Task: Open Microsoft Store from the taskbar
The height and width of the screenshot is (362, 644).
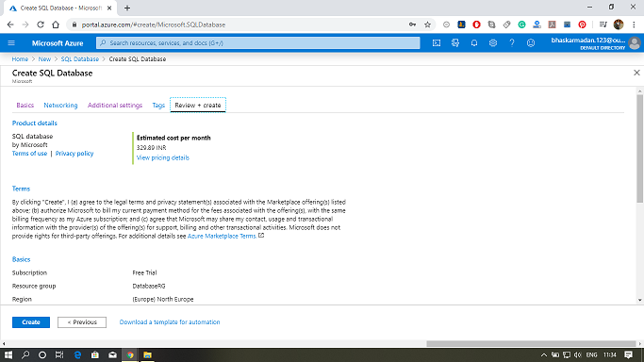Action: pos(95,355)
